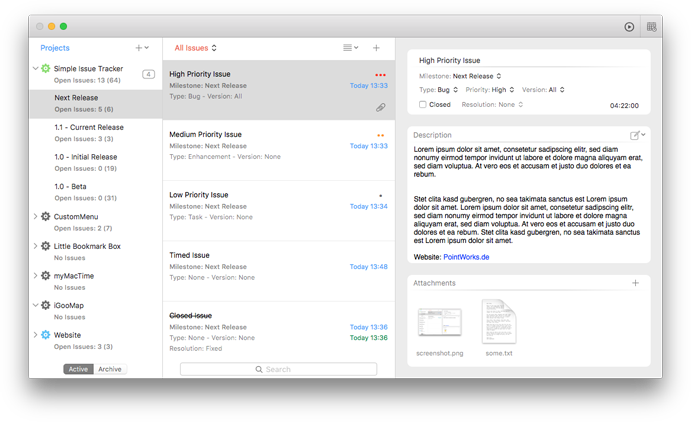This screenshot has width=691, height=422.
Task: Expand the Little Bookmark Box project
Action: 35,246
